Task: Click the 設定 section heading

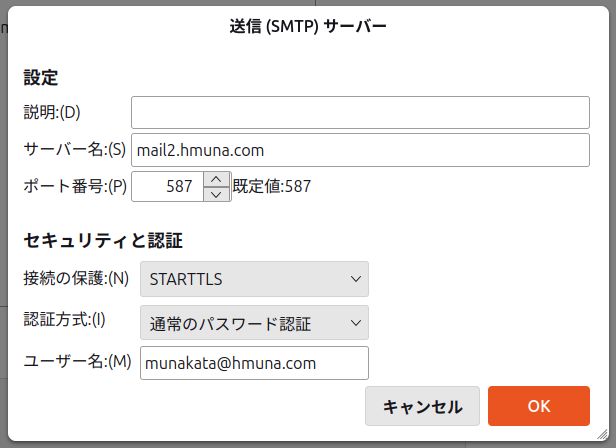Action: [41, 76]
